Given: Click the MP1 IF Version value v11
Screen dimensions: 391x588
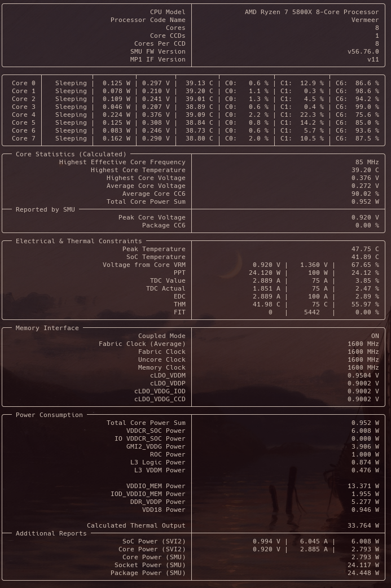Looking at the screenshot, I should pyautogui.click(x=373, y=59).
